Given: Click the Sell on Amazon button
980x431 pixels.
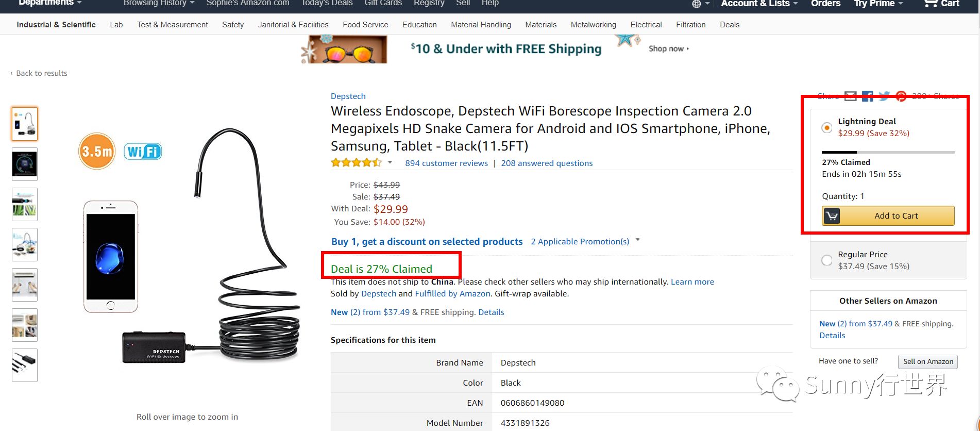Looking at the screenshot, I should tap(927, 361).
